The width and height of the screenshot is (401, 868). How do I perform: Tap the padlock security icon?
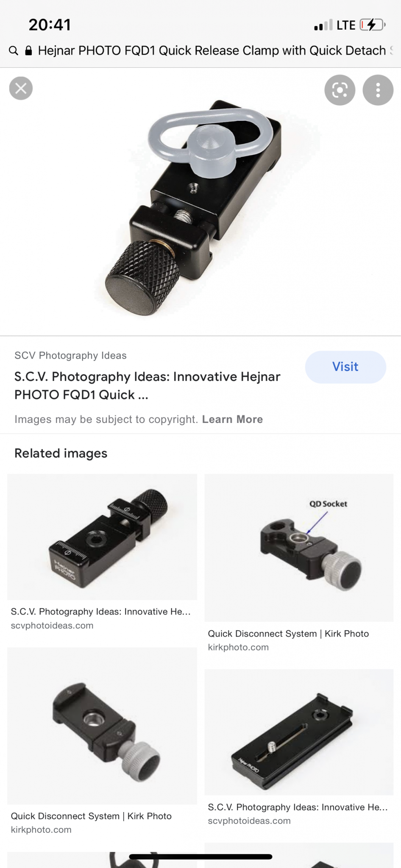click(28, 51)
